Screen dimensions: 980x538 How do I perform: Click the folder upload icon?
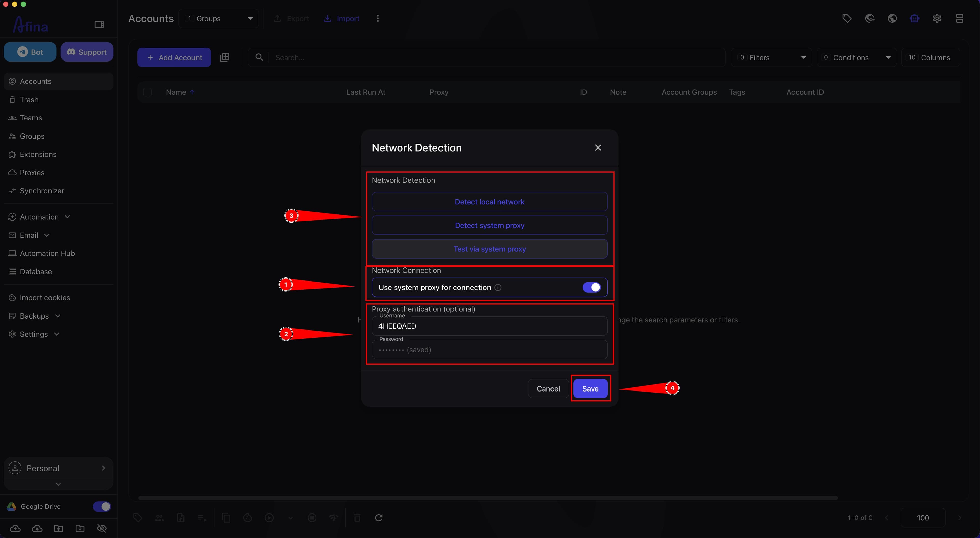click(x=59, y=528)
